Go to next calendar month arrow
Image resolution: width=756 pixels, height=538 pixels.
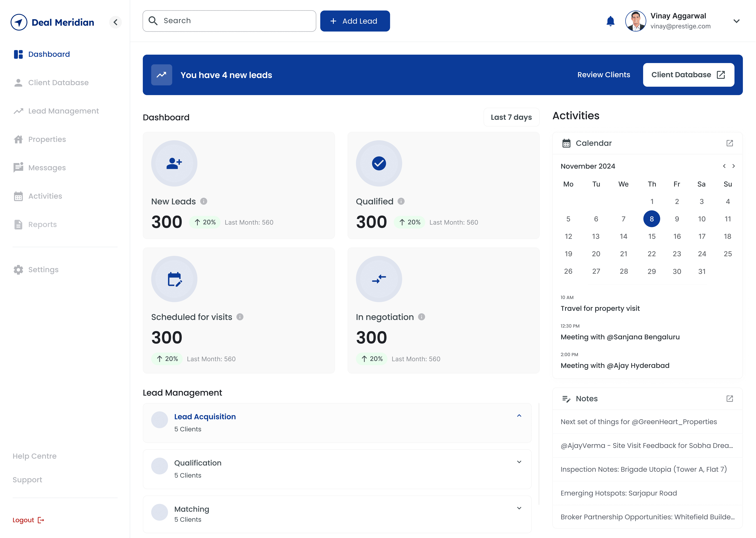point(734,166)
